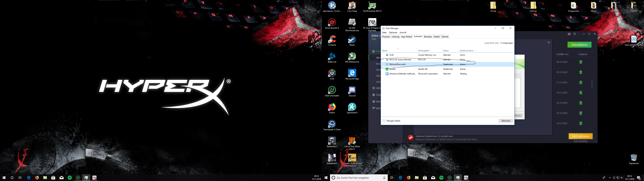Click Spotify icon in right taskbar
644x181 pixels.
coord(441,178)
